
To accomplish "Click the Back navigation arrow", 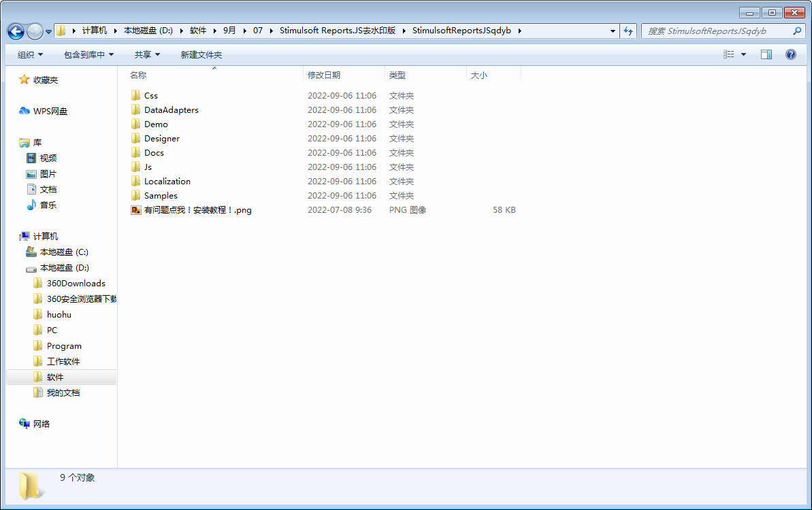I will pyautogui.click(x=15, y=31).
